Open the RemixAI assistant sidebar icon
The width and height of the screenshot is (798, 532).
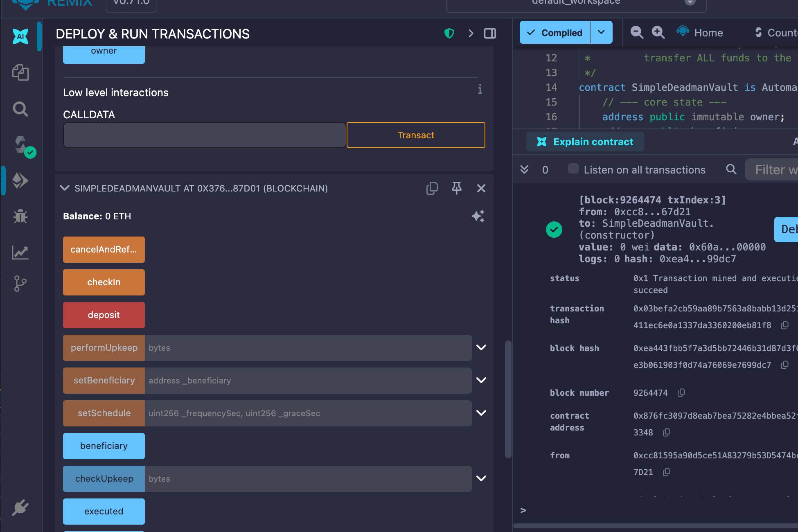(20, 37)
